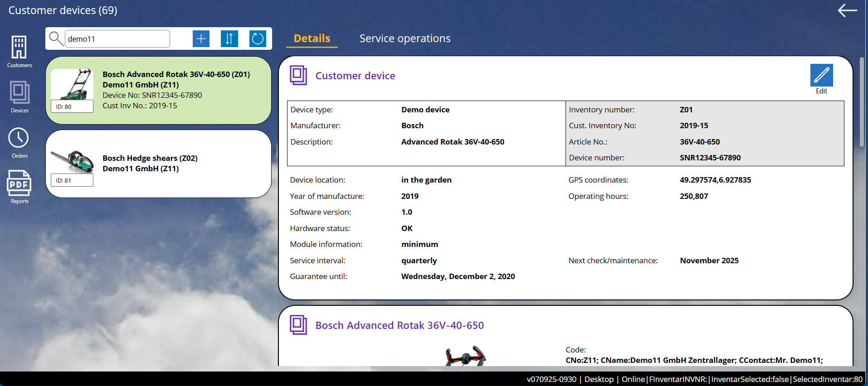Image resolution: width=868 pixels, height=386 pixels.
Task: Click the Customer device section heading
Action: tap(355, 76)
